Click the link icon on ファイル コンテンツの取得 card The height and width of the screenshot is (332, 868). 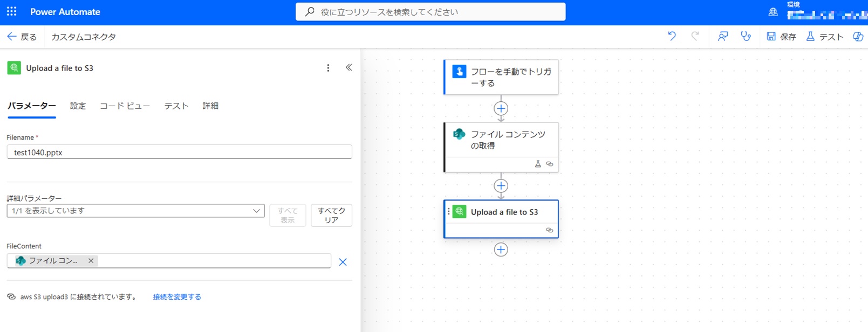[550, 164]
